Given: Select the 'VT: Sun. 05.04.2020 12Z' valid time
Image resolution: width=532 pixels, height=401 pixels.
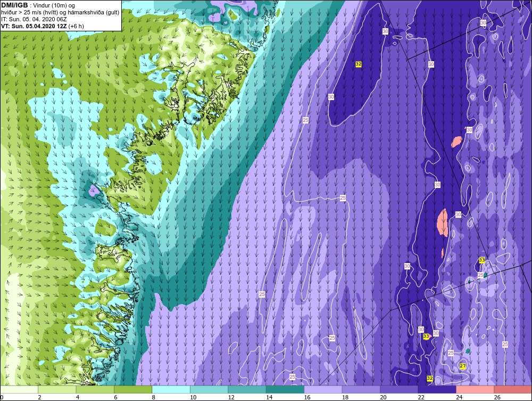Looking at the screenshot, I should coord(34,26).
